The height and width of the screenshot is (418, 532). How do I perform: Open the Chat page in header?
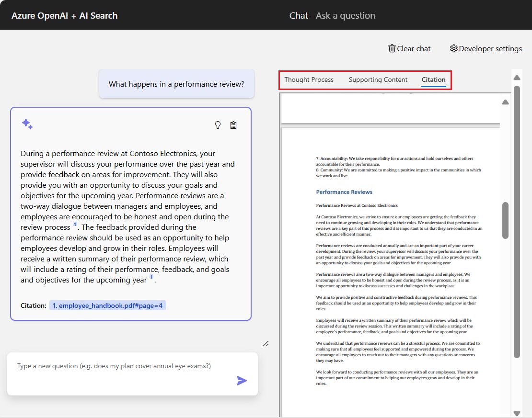pyautogui.click(x=299, y=15)
